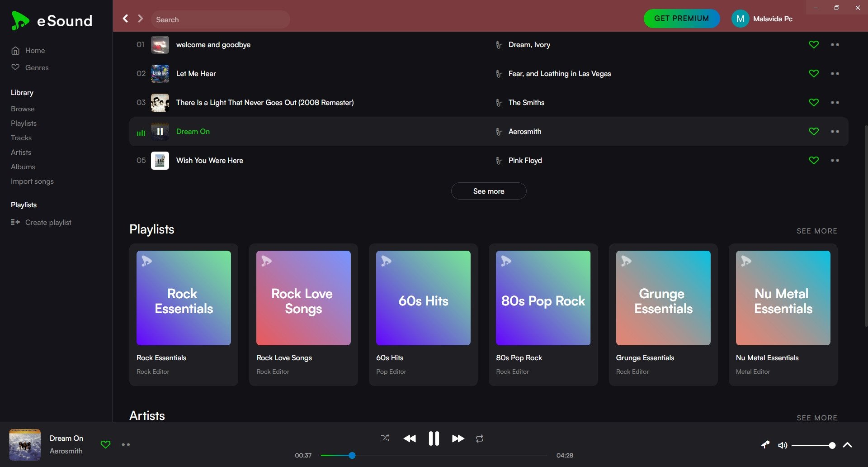Open more options for Let Me Hear
This screenshot has height=467, width=868.
pyautogui.click(x=835, y=73)
